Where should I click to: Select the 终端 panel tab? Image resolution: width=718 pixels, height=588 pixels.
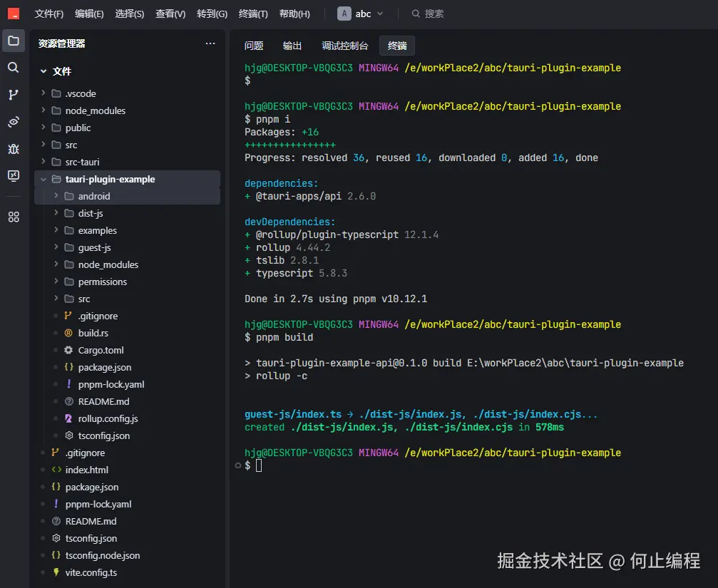point(397,46)
